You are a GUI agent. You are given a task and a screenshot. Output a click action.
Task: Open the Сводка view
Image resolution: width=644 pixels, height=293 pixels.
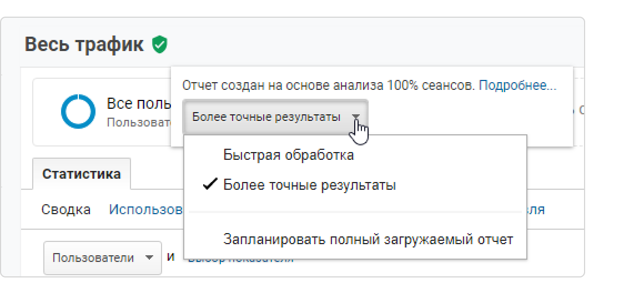tap(66, 209)
